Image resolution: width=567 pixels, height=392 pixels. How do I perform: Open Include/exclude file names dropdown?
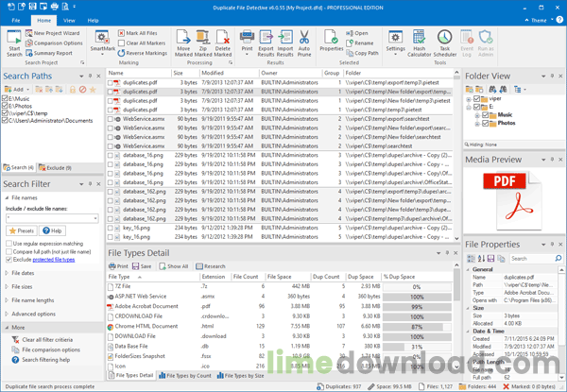coord(95,218)
